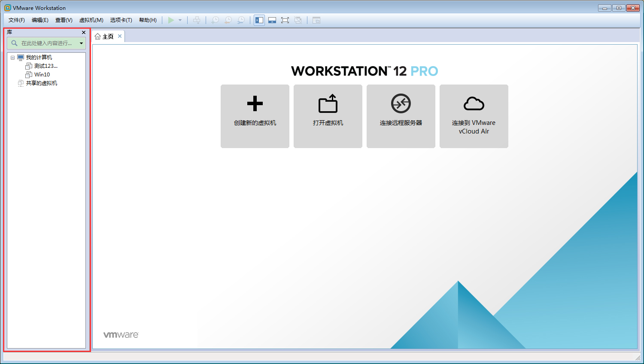Click the home icon on 主页 tab
Screen dimensions: 644x364
tap(98, 36)
